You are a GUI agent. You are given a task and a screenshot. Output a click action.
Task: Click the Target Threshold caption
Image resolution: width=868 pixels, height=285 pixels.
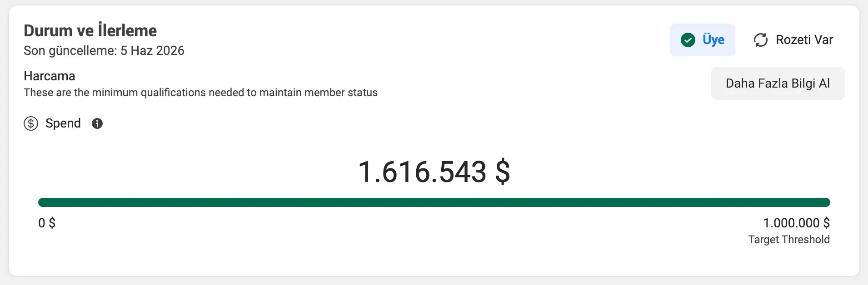pyautogui.click(x=789, y=240)
